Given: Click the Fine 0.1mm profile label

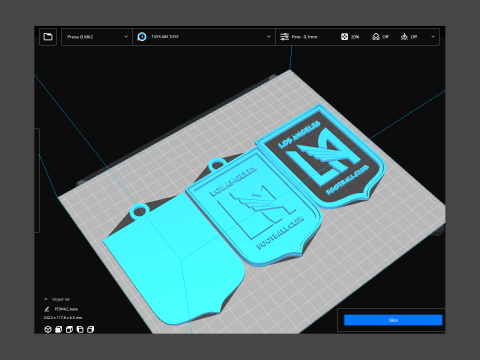Looking at the screenshot, I should (304, 37).
